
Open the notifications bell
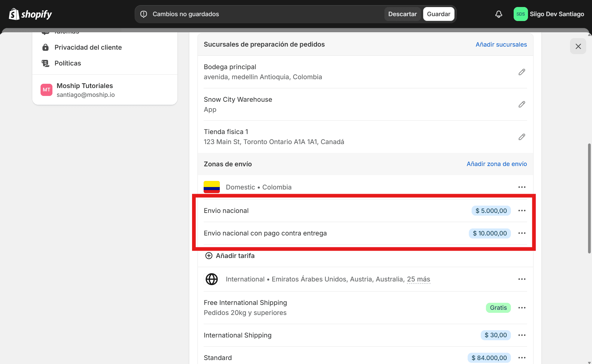click(499, 14)
